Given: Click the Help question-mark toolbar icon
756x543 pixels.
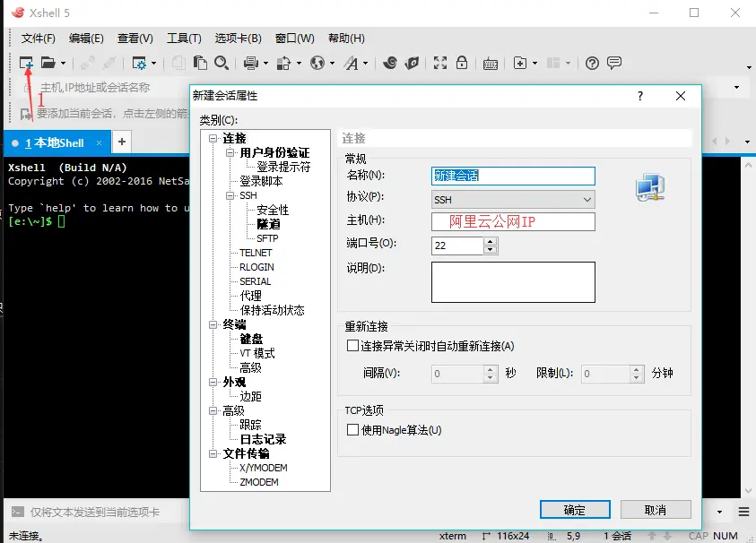Looking at the screenshot, I should click(x=592, y=63).
